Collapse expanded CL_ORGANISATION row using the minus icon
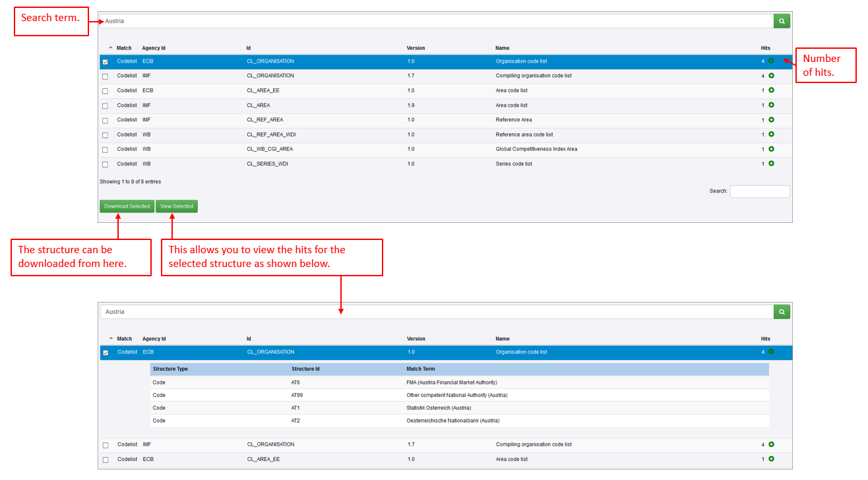Viewport: 868px width, 480px height. (771, 352)
